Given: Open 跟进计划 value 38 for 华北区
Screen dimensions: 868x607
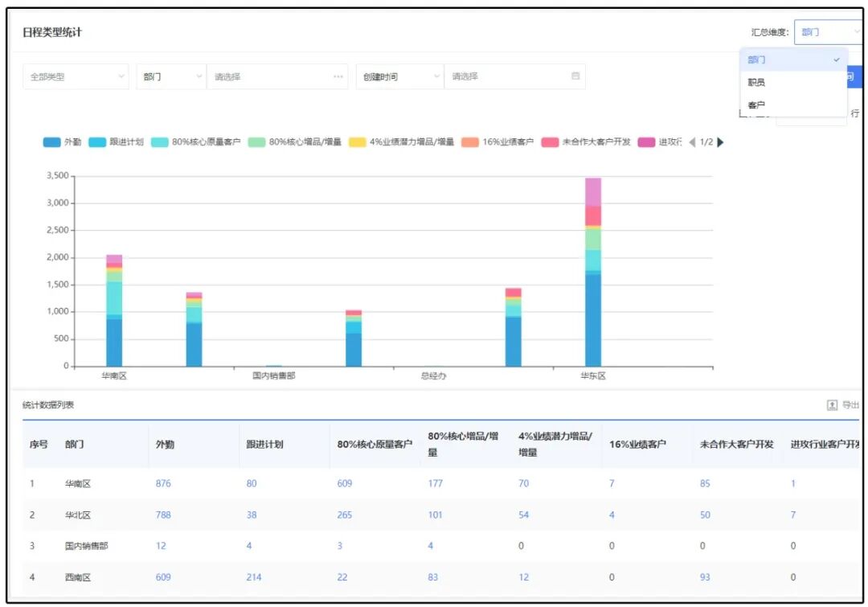Looking at the screenshot, I should tap(252, 515).
